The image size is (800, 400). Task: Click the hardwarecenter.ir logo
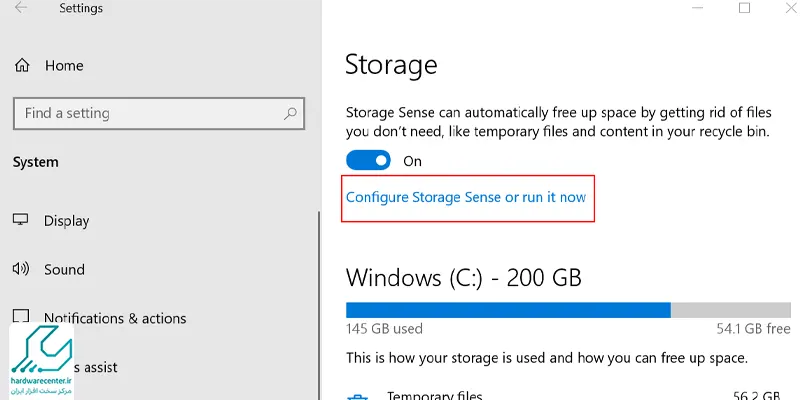[x=41, y=361]
